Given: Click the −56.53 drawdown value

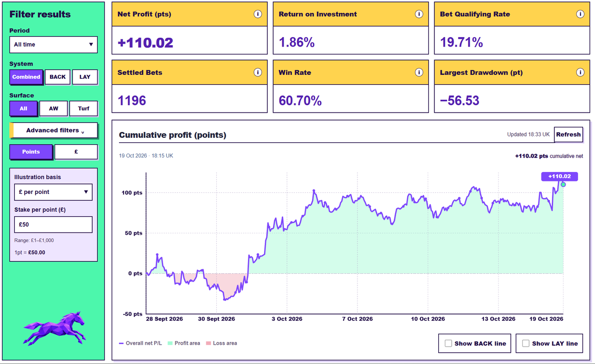Looking at the screenshot, I should click(x=460, y=101).
